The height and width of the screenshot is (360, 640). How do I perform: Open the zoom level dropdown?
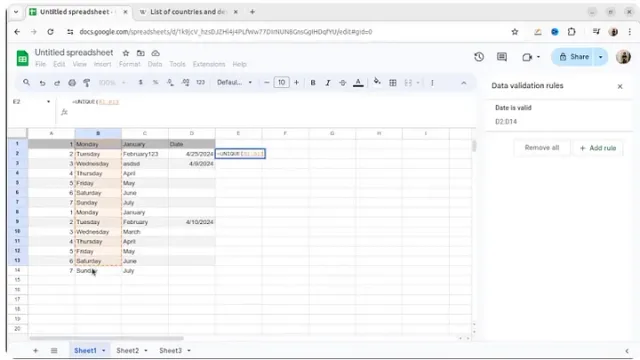[112, 83]
